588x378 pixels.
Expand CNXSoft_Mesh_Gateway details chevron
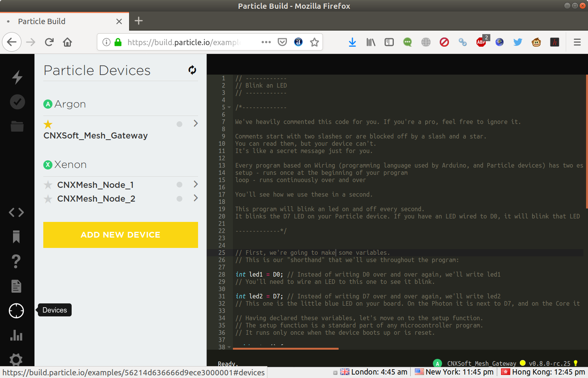coord(196,123)
